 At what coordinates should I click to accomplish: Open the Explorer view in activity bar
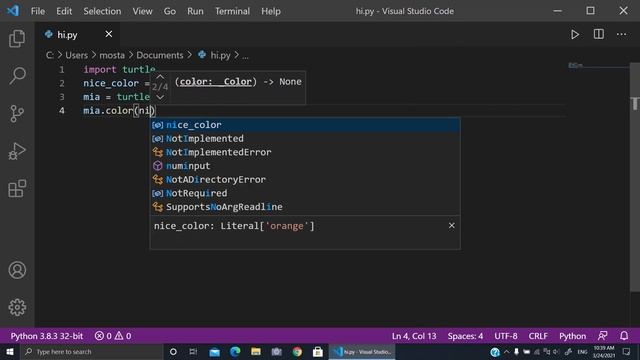[17, 38]
